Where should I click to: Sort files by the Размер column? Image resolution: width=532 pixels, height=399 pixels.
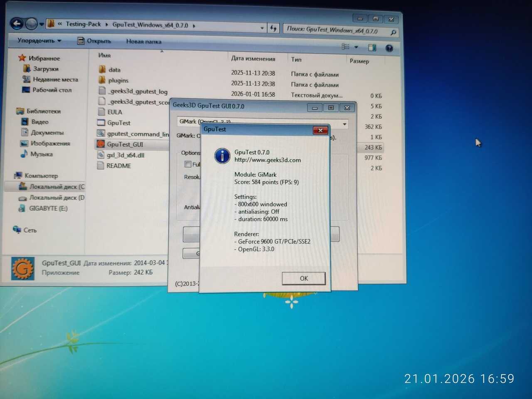pos(359,61)
